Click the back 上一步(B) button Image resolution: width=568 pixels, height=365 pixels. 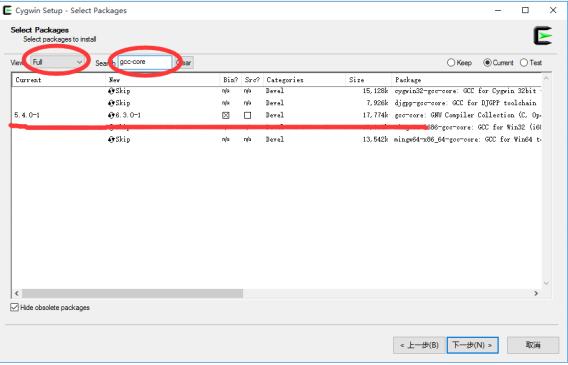[x=419, y=345]
